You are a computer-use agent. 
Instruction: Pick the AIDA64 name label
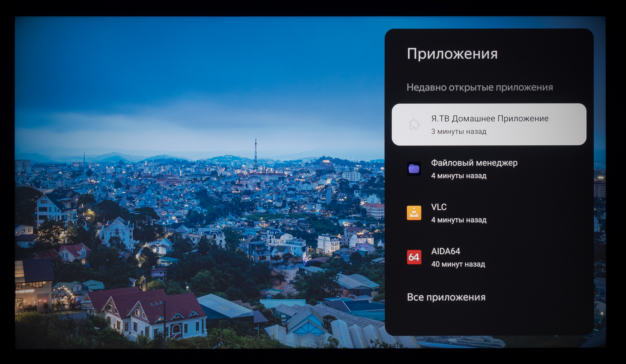(x=445, y=251)
